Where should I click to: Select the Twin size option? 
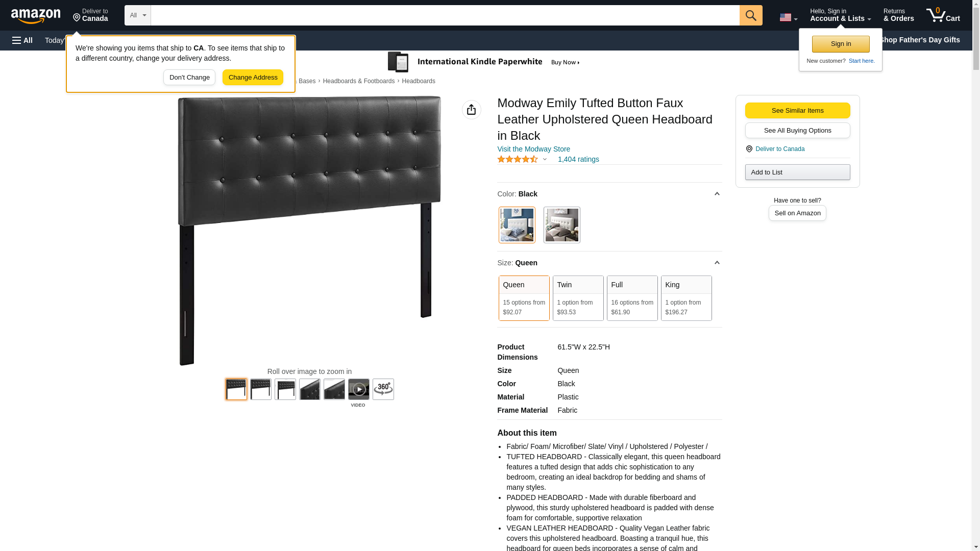coord(578,298)
